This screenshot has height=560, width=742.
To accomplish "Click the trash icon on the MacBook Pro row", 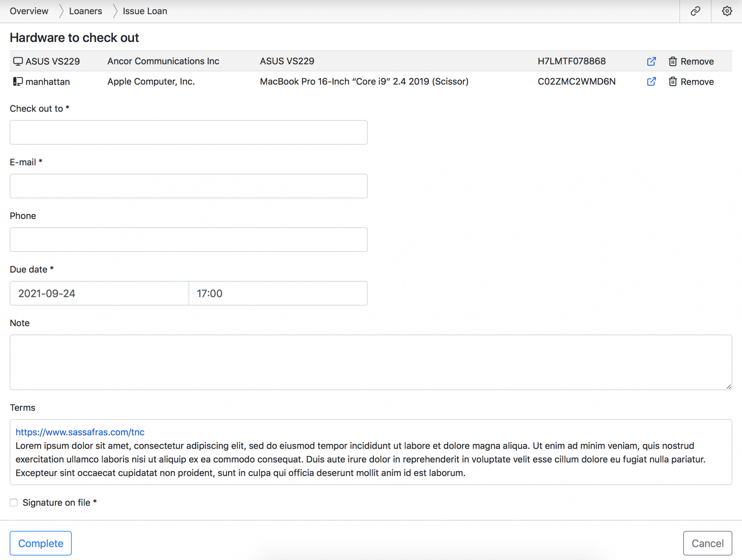I will 673,82.
